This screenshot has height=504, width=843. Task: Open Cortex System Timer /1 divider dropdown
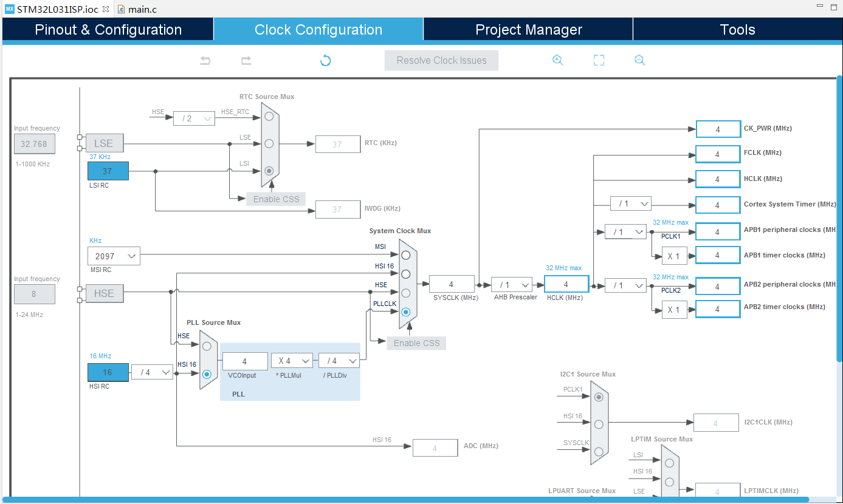click(x=631, y=203)
